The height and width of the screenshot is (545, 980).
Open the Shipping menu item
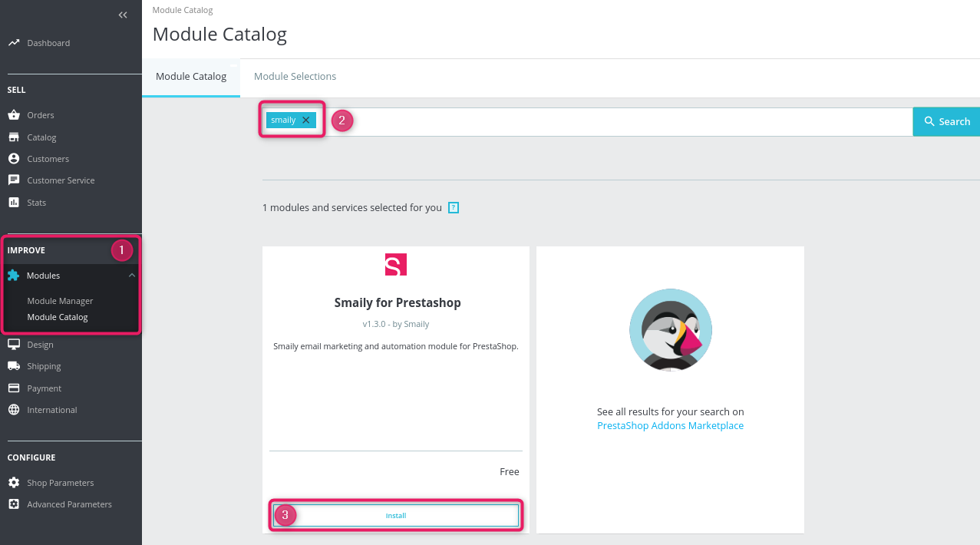(x=45, y=366)
